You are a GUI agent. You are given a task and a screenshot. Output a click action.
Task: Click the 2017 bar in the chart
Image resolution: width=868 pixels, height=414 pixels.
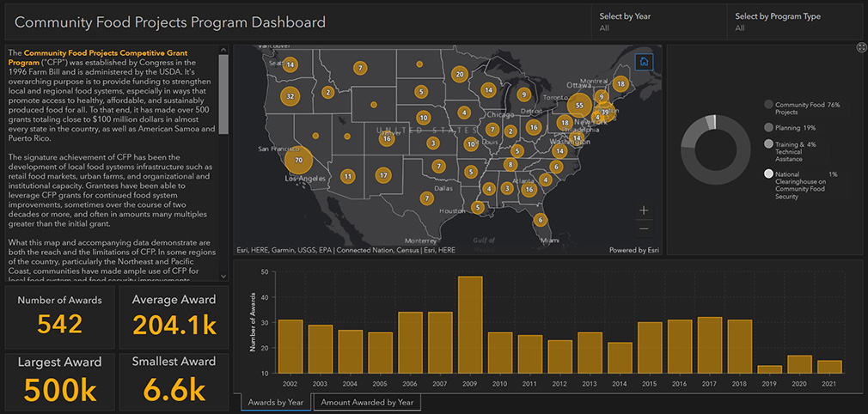click(x=710, y=344)
